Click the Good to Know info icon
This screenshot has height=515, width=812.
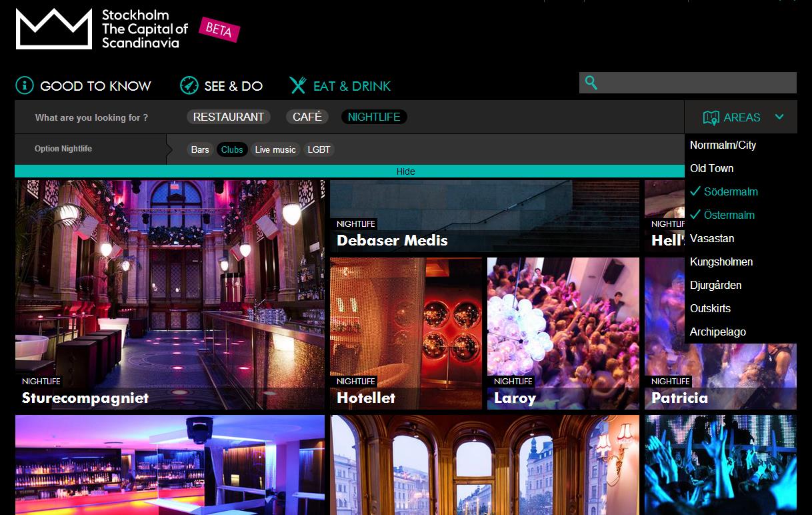pos(25,85)
